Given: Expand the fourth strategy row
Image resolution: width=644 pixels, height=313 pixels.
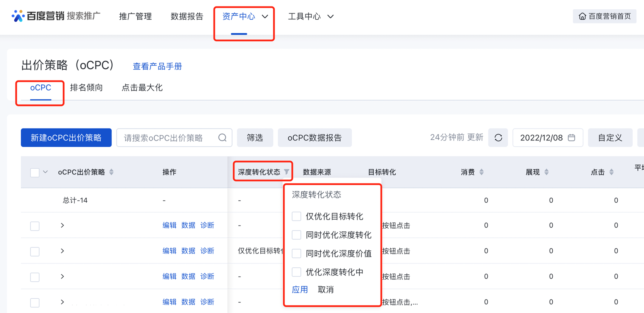Looking at the screenshot, I should point(62,302).
